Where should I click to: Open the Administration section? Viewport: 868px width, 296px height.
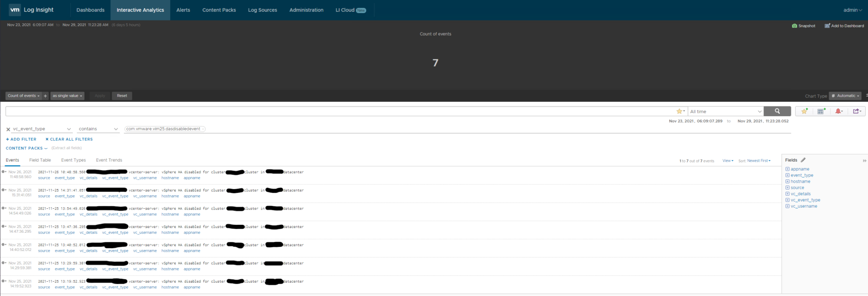click(x=306, y=10)
